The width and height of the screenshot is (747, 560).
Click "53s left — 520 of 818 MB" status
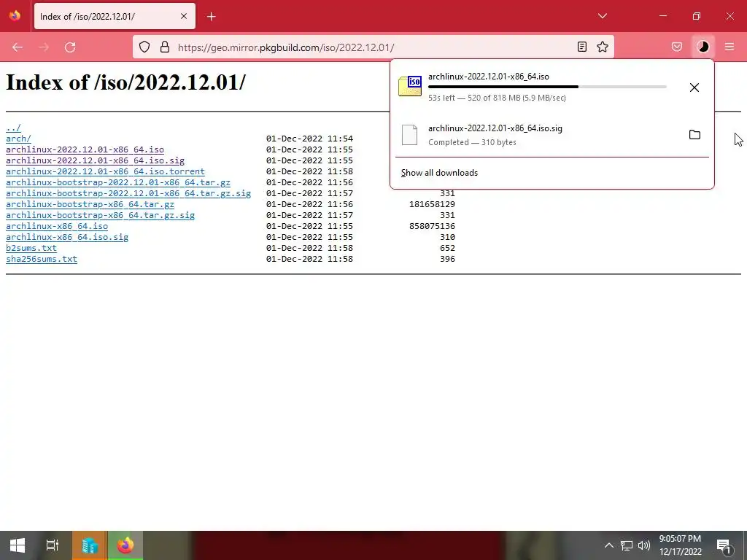[497, 98]
